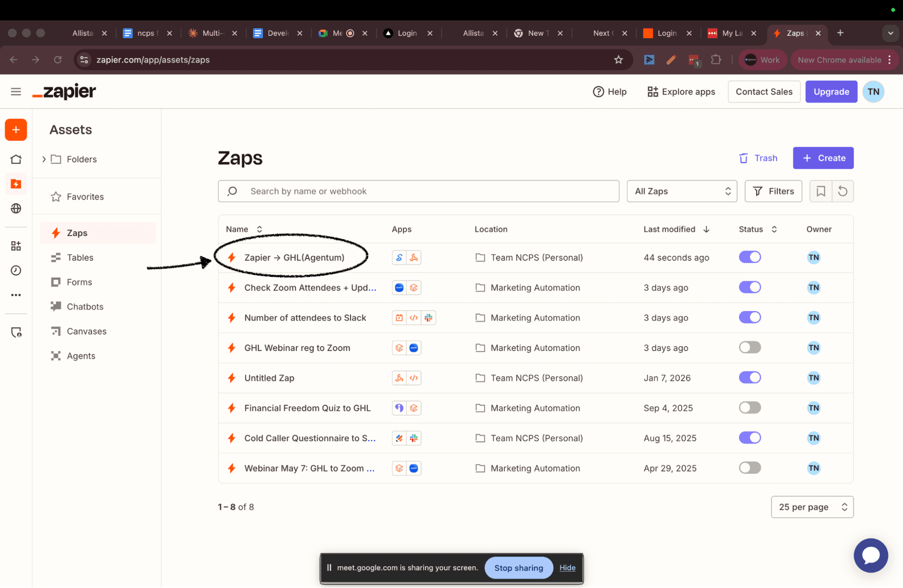Turn off the Zapier → GHL(Agentum) zap
The height and width of the screenshot is (588, 903).
coord(750,257)
